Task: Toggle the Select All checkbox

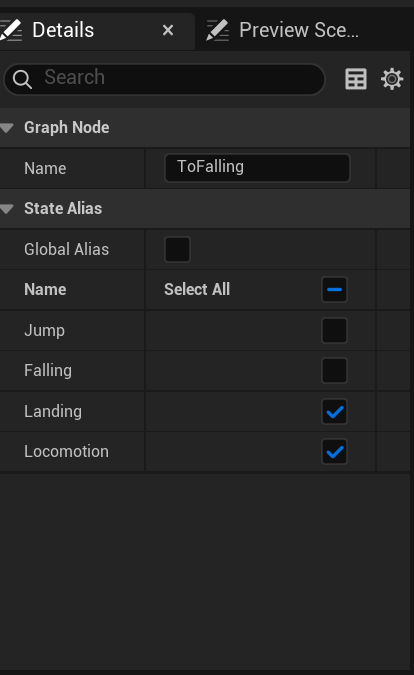Action: tap(334, 289)
